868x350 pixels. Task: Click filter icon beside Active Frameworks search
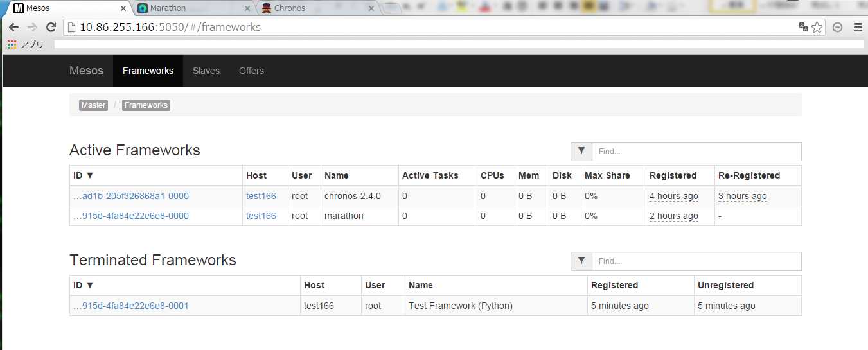581,152
